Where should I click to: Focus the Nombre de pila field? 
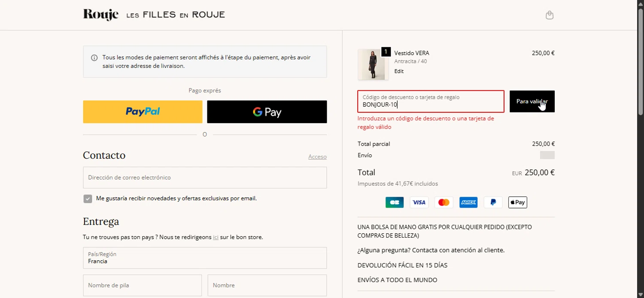tap(143, 285)
